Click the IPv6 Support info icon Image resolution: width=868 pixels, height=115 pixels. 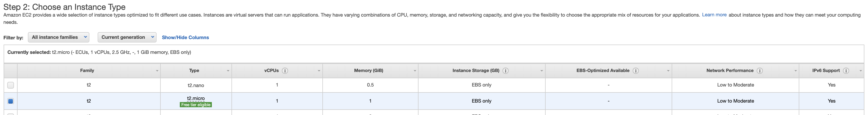846,71
